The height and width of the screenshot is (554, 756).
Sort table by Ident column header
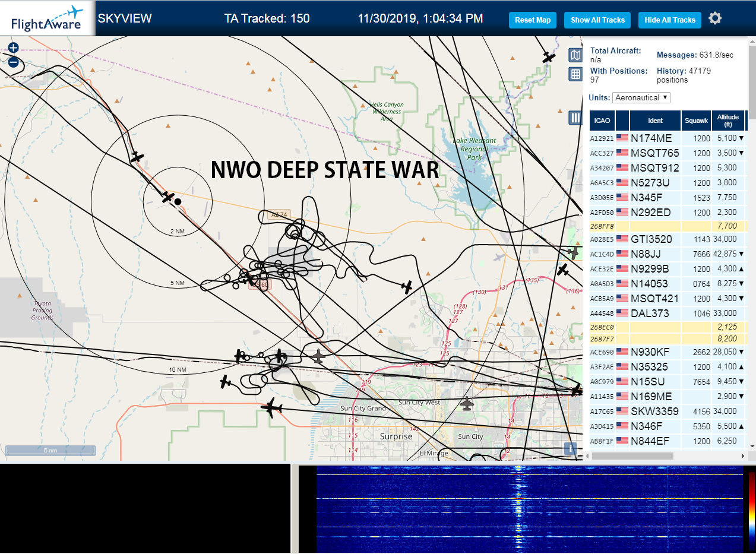[x=655, y=121]
